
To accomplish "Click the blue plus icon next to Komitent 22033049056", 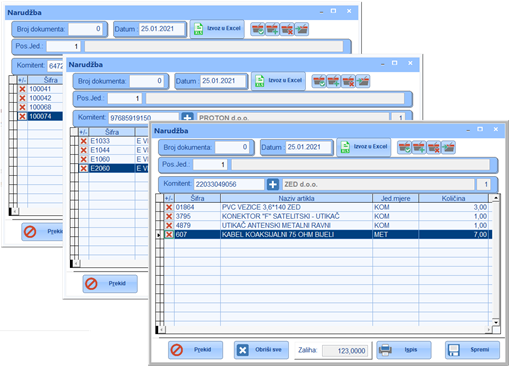I will [273, 184].
